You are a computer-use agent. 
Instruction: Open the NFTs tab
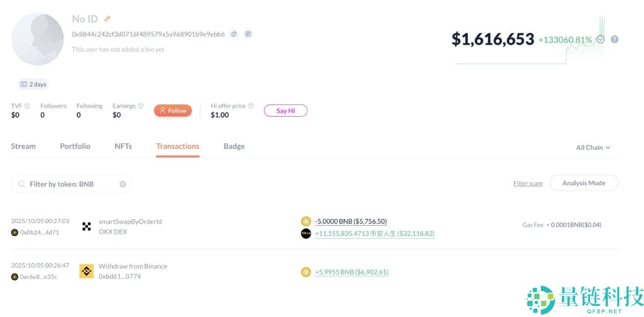click(x=123, y=146)
